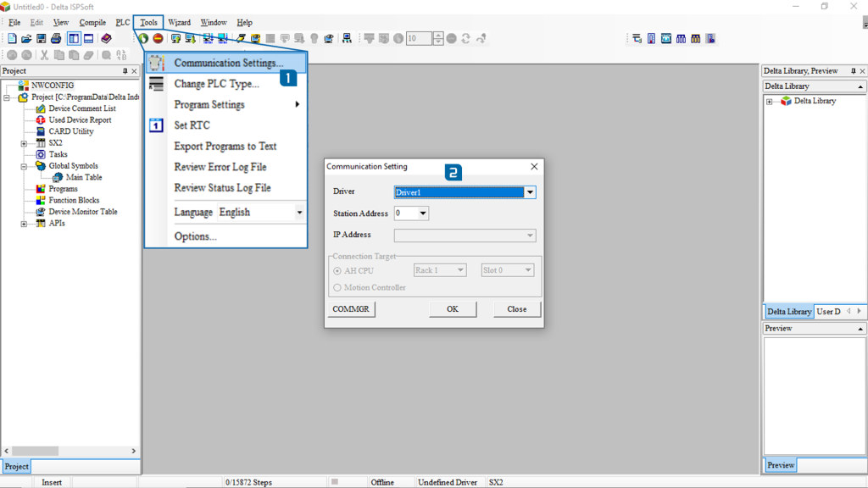Click the Used Device Report icon
The height and width of the screenshot is (488, 868).
[41, 119]
